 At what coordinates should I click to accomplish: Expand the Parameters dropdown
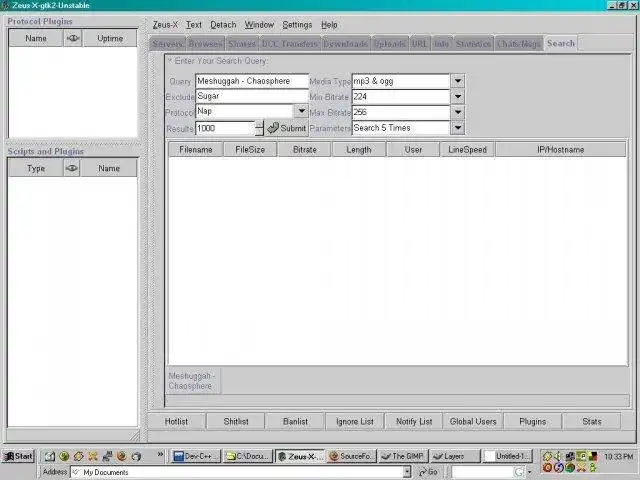point(458,128)
